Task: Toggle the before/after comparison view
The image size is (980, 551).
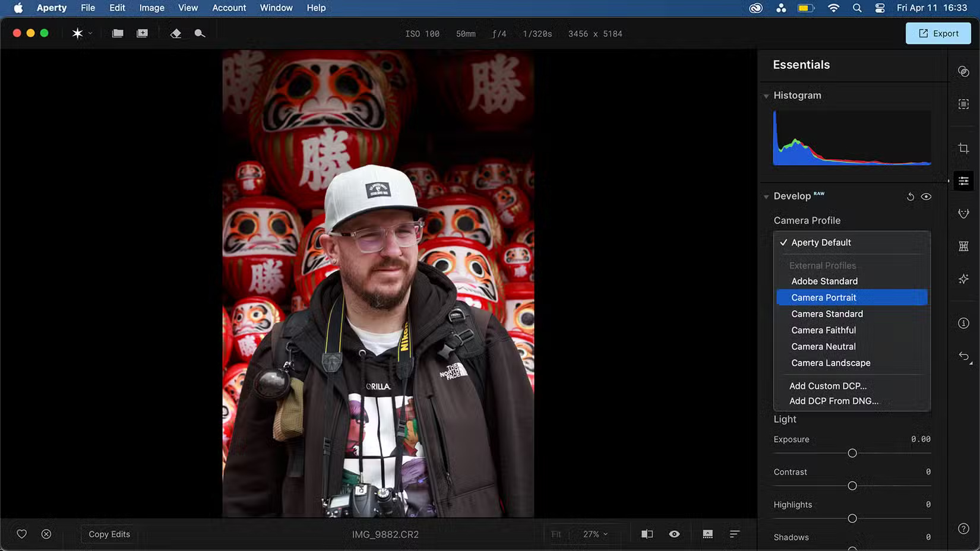Action: pos(647,534)
